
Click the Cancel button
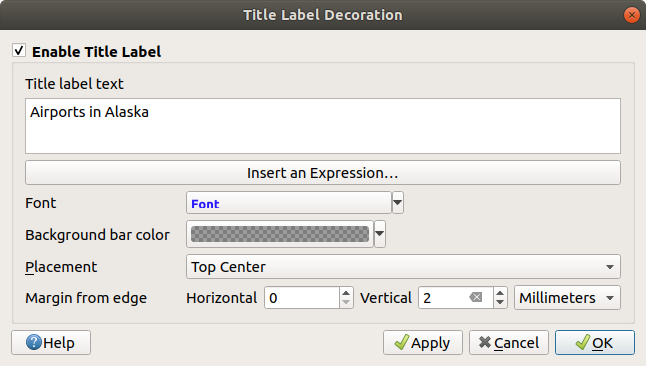tap(509, 343)
